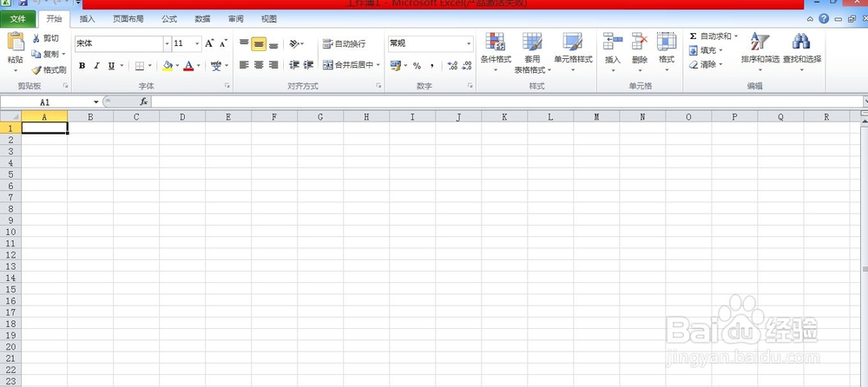Open the number format dropdown (常规)
The width and height of the screenshot is (868, 387).
click(469, 43)
